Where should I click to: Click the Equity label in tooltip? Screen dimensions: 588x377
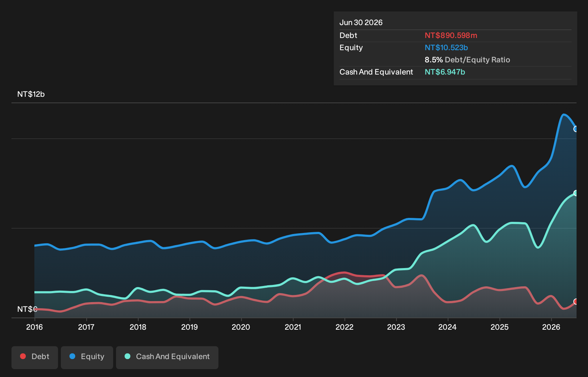click(x=351, y=48)
